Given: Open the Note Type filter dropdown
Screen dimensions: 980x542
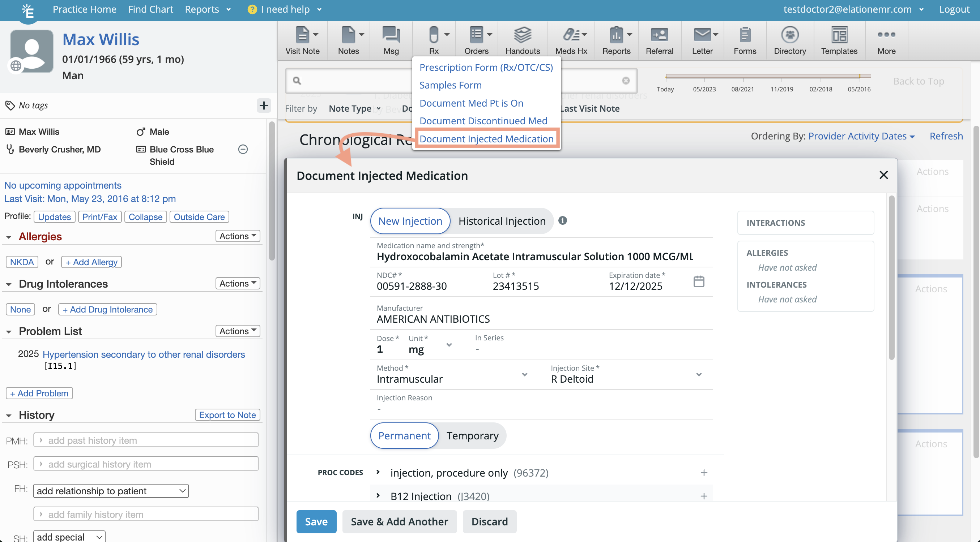Looking at the screenshot, I should point(354,108).
